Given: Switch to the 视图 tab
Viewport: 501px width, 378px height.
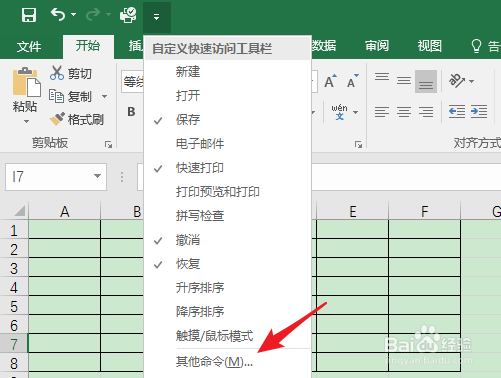Looking at the screenshot, I should coord(430,46).
